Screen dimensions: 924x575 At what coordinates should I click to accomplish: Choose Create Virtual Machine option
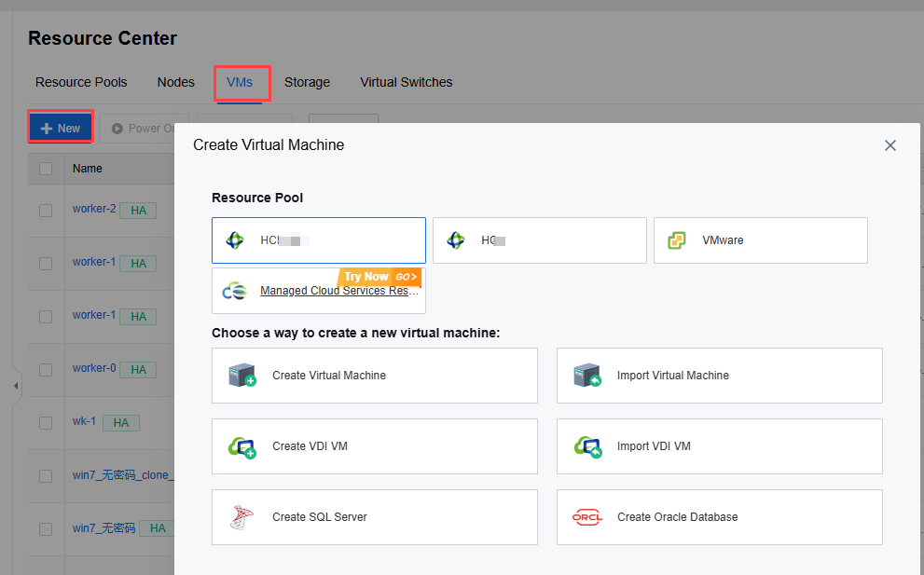375,376
